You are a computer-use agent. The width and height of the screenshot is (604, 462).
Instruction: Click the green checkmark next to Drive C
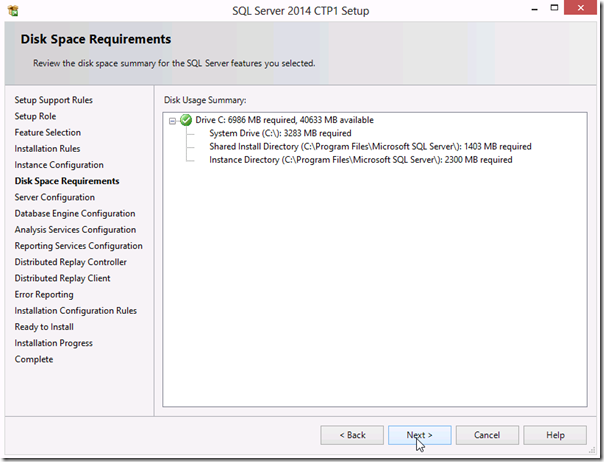186,120
